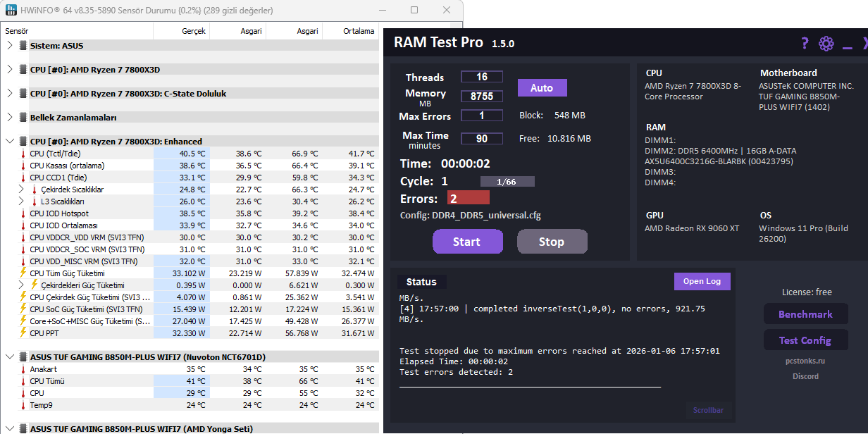Click thermometer icon beside CPU IOD Hotspot

coord(23,213)
